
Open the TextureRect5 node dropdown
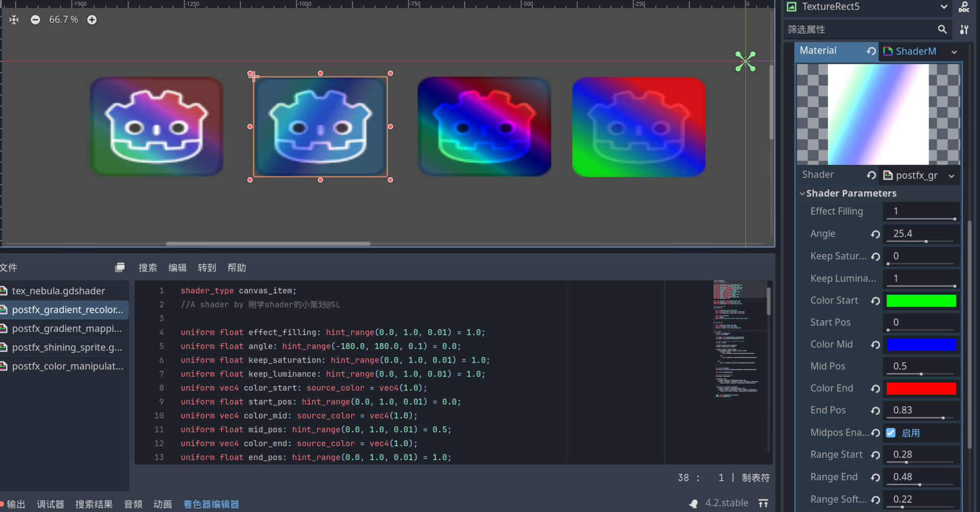pyautogui.click(x=944, y=7)
